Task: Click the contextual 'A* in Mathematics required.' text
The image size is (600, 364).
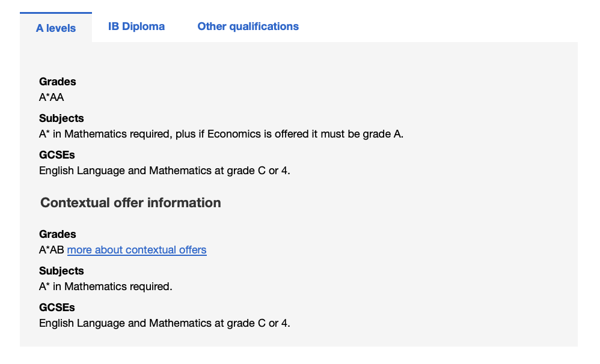Action: pos(106,287)
